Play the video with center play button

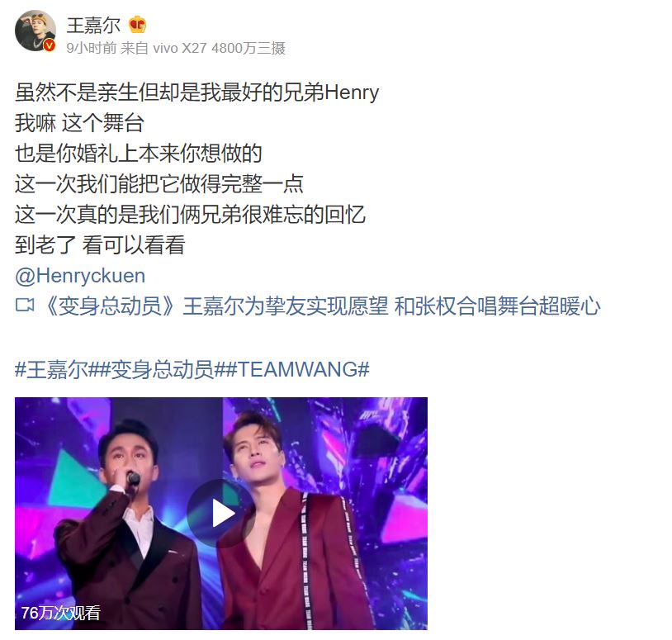(221, 514)
